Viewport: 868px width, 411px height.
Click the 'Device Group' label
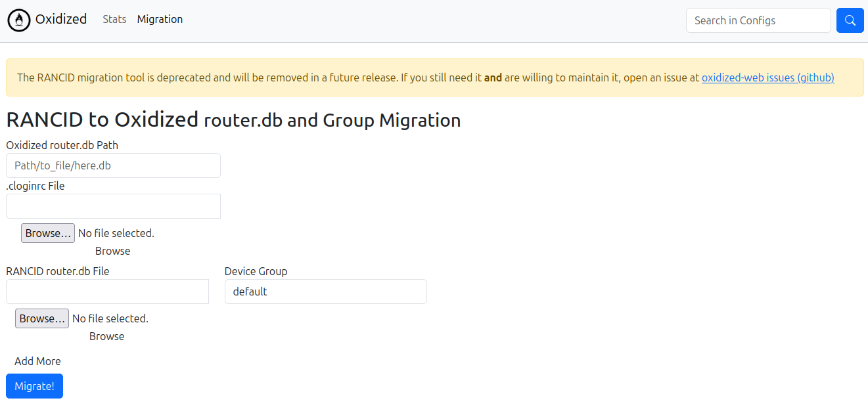click(256, 271)
